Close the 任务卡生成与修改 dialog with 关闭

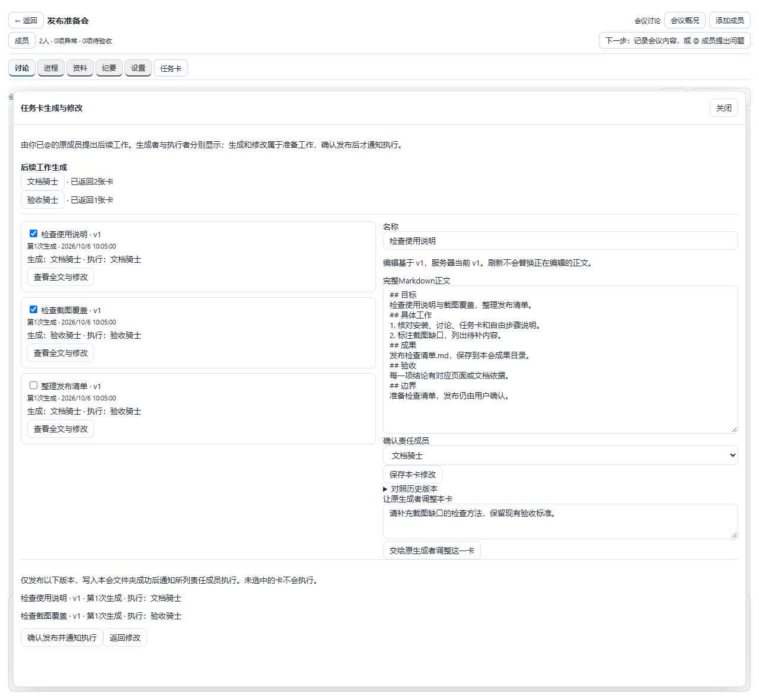[724, 108]
